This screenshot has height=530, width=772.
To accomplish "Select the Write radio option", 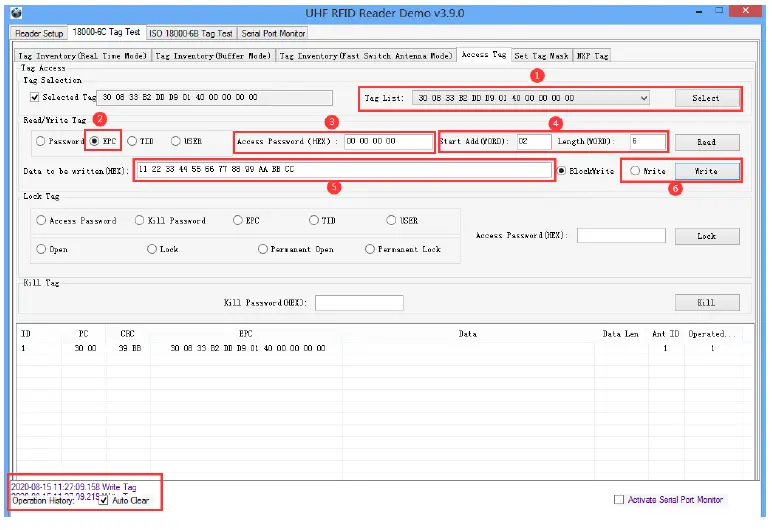I will click(x=635, y=171).
